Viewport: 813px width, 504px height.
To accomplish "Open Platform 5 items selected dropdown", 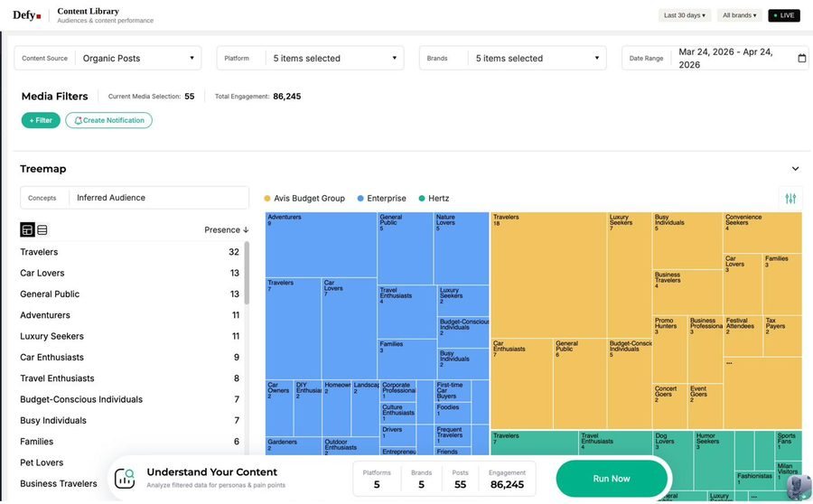I will pos(310,58).
